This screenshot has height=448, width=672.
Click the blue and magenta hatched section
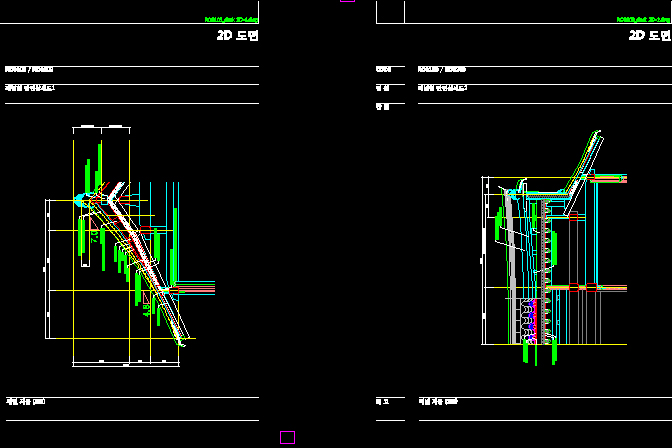pos(532,322)
